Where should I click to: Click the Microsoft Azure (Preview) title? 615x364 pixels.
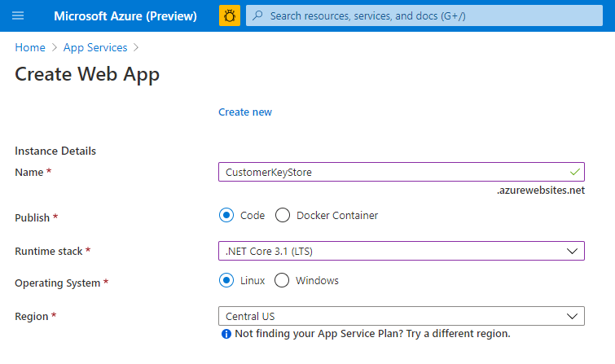(x=125, y=15)
